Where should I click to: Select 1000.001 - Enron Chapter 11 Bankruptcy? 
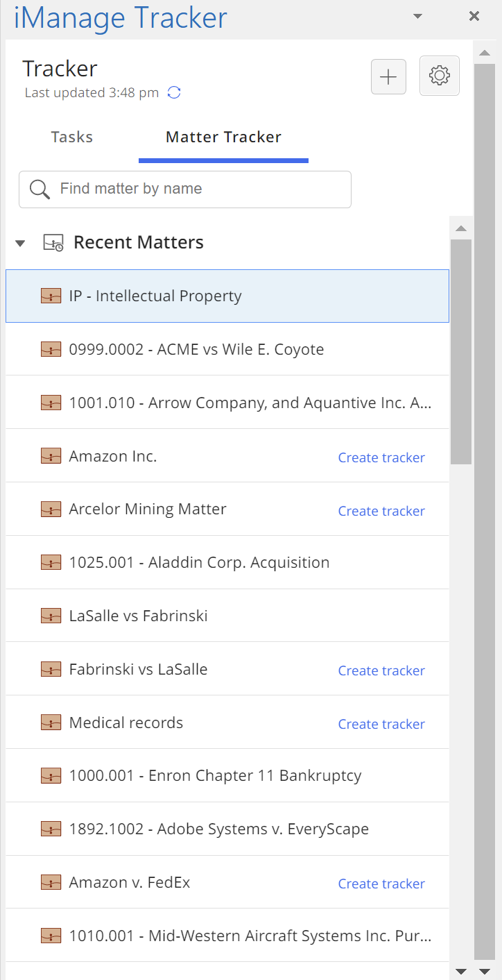[x=215, y=776]
